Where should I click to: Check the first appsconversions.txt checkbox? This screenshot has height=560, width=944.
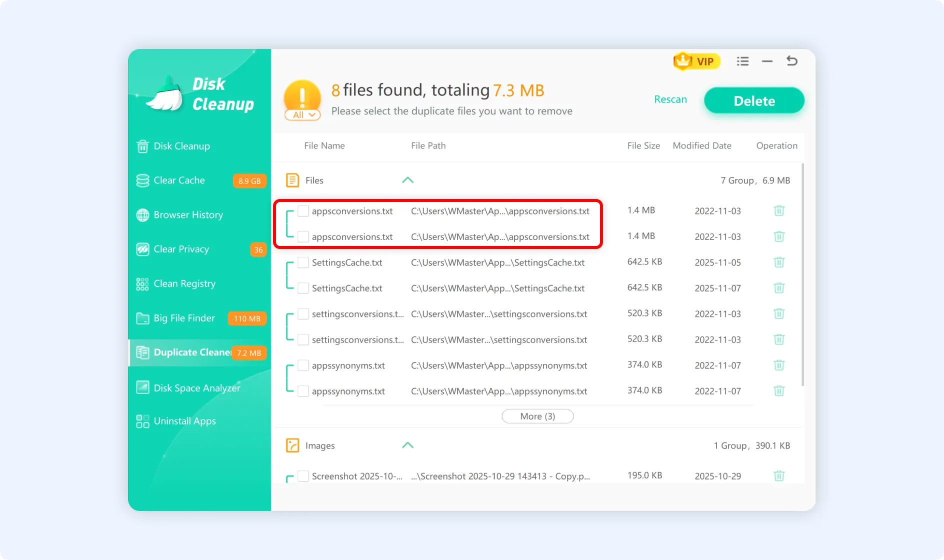303,211
